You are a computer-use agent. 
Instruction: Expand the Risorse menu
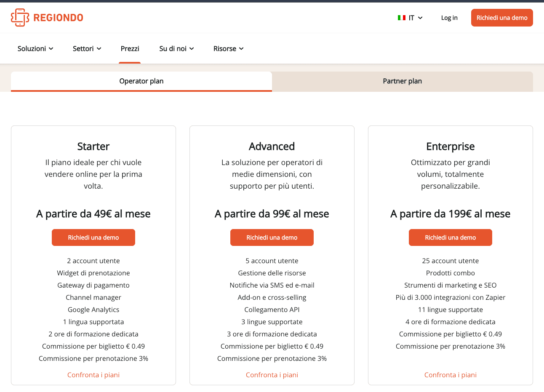click(x=228, y=48)
